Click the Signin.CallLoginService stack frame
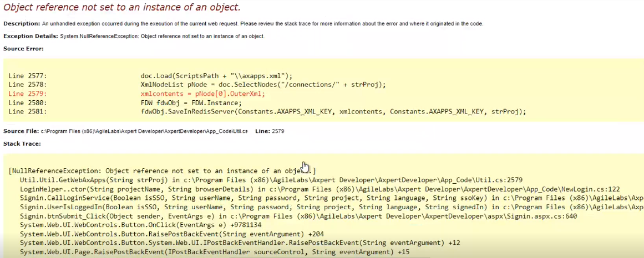 tap(332, 198)
